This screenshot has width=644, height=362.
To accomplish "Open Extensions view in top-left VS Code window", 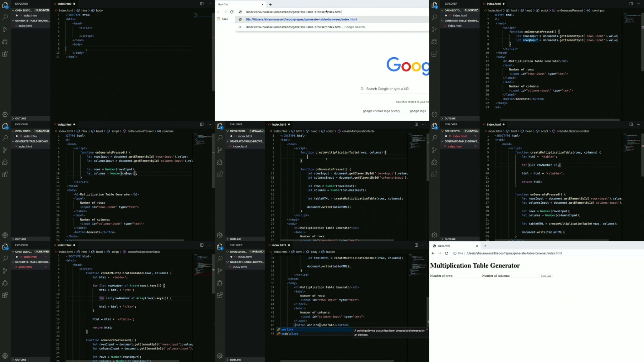I will coord(5,54).
